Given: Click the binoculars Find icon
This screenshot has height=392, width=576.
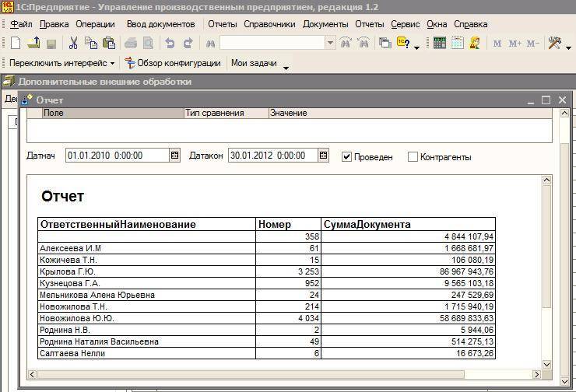Looking at the screenshot, I should [x=210, y=44].
